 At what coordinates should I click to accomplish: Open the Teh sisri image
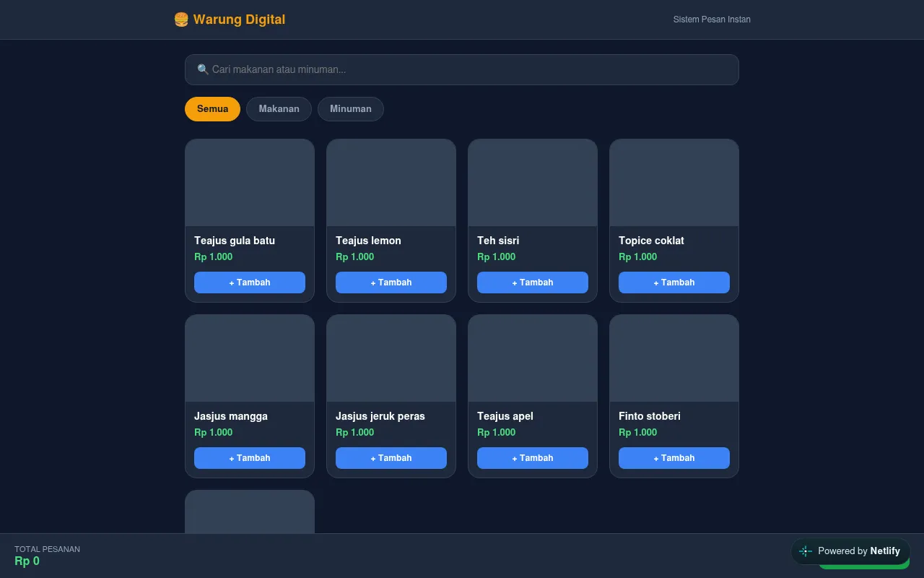point(533,183)
